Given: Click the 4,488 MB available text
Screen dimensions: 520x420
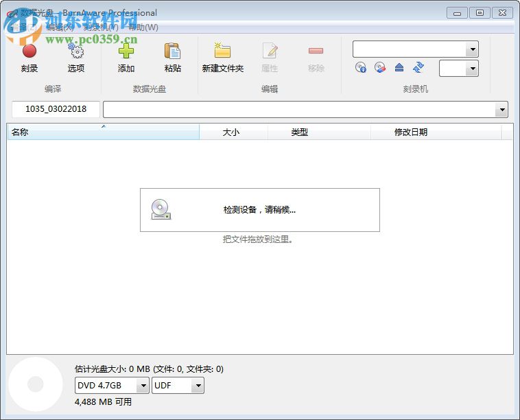Looking at the screenshot, I should 103,401.
